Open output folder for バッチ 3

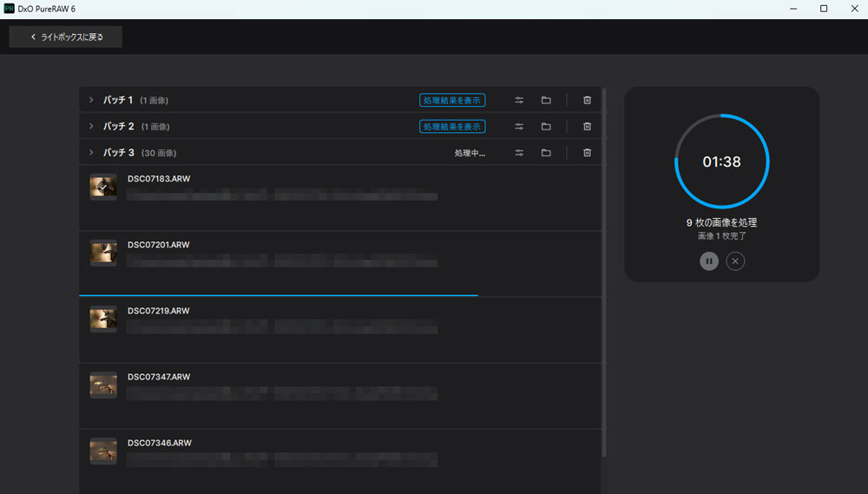[546, 153]
